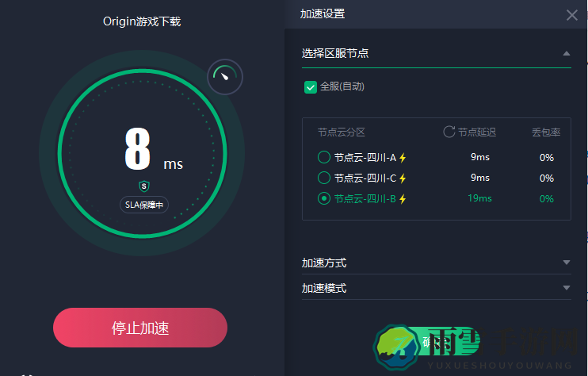This screenshot has width=588, height=376.
Task: Click the 节点延迟 column header
Action: pos(476,132)
